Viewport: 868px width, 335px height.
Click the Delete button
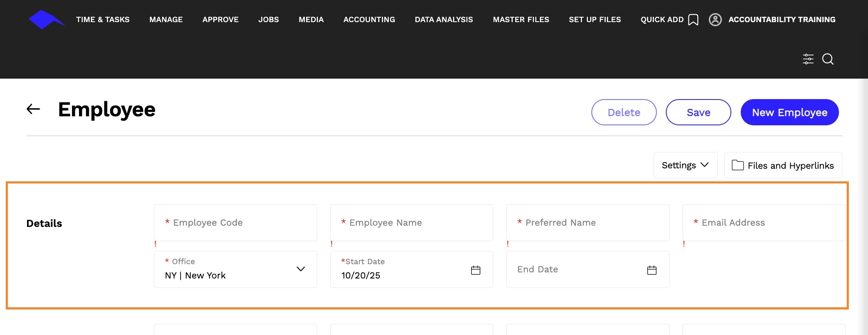(x=624, y=112)
